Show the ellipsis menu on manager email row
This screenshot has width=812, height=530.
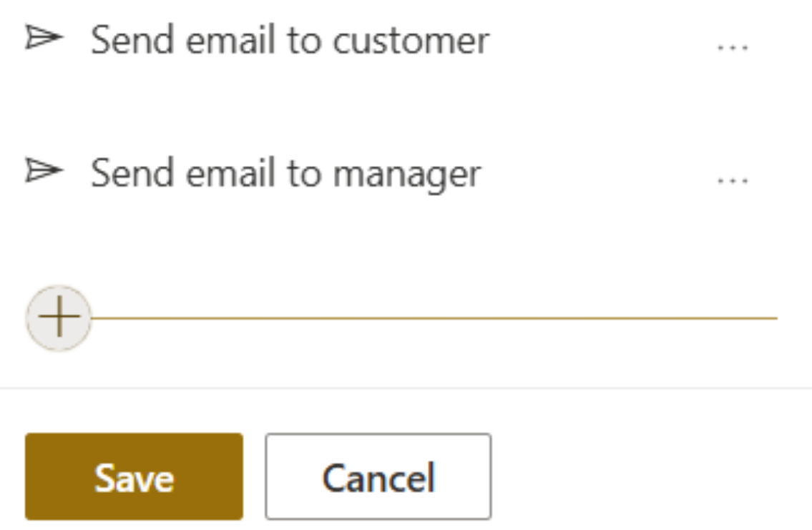pyautogui.click(x=733, y=181)
